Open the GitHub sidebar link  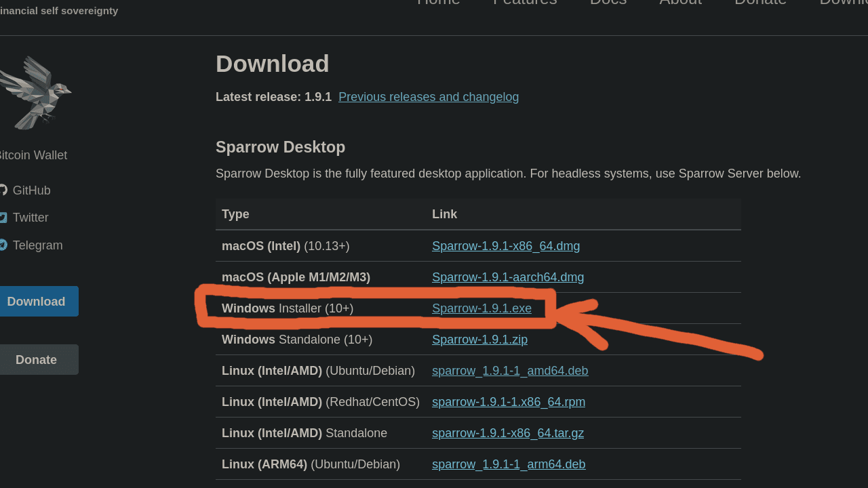click(31, 190)
